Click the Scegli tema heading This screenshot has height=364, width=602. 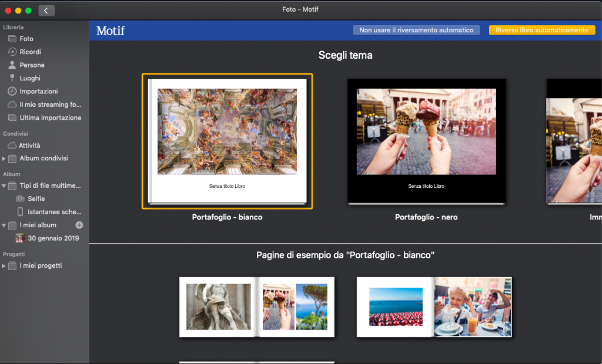click(x=345, y=55)
